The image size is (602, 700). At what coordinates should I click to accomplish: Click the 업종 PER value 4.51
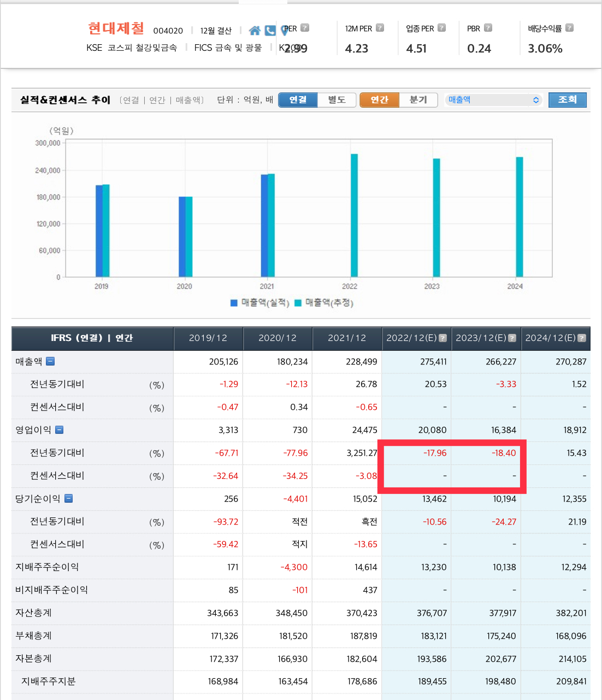pyautogui.click(x=416, y=49)
